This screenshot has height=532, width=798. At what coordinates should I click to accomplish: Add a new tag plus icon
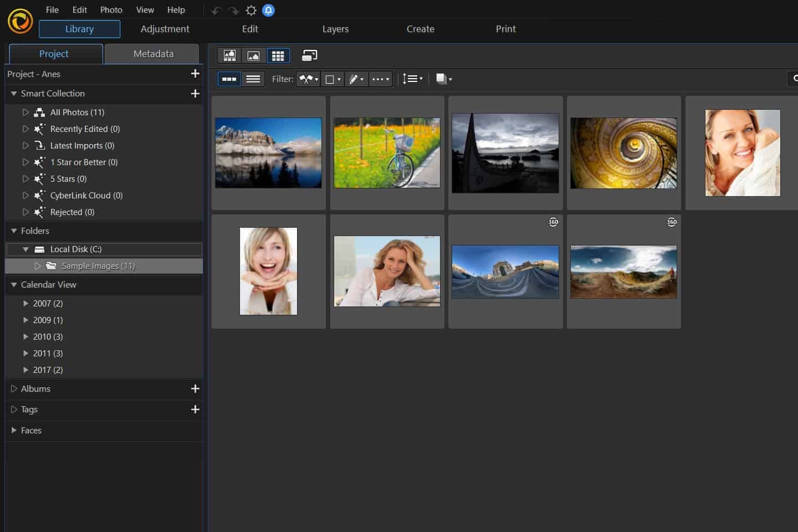click(195, 410)
